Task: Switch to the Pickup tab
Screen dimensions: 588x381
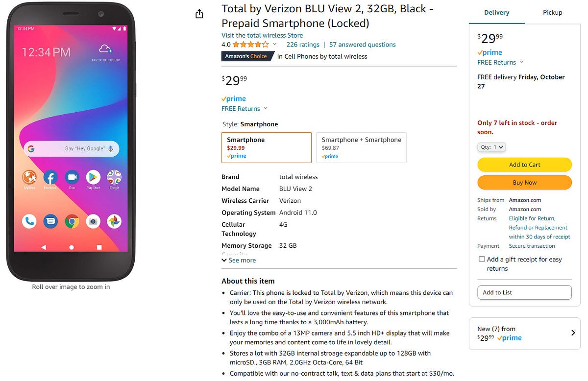Action: pyautogui.click(x=552, y=12)
